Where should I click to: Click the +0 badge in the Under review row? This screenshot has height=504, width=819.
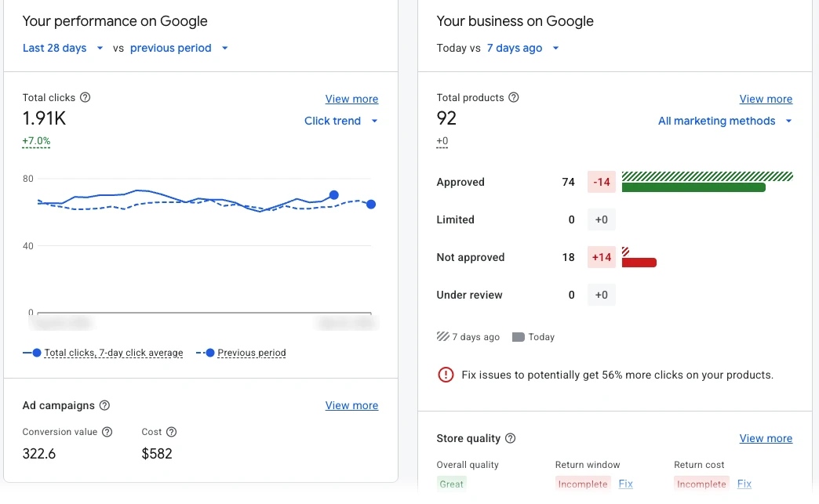pos(602,295)
